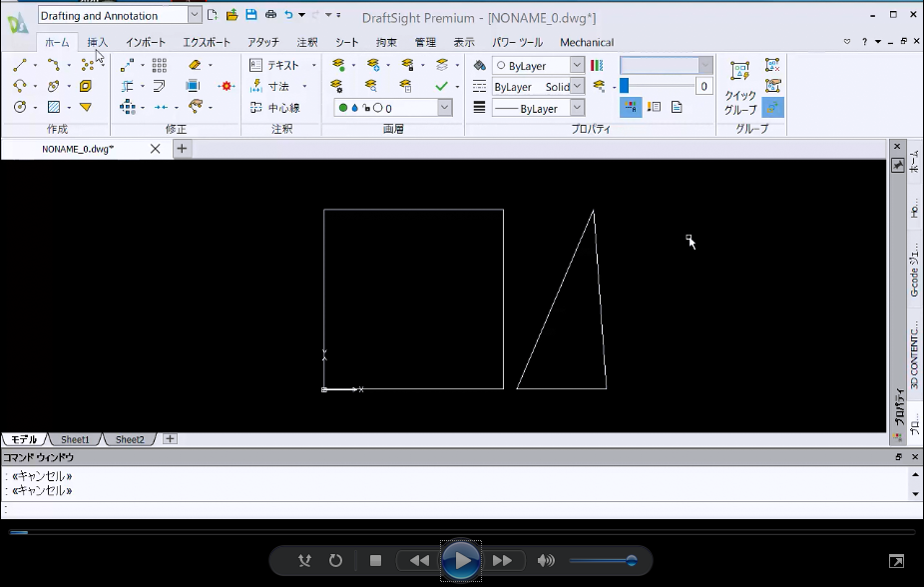Click the yellow rounded square Region icon
The width and height of the screenshot is (924, 587).
tap(86, 86)
